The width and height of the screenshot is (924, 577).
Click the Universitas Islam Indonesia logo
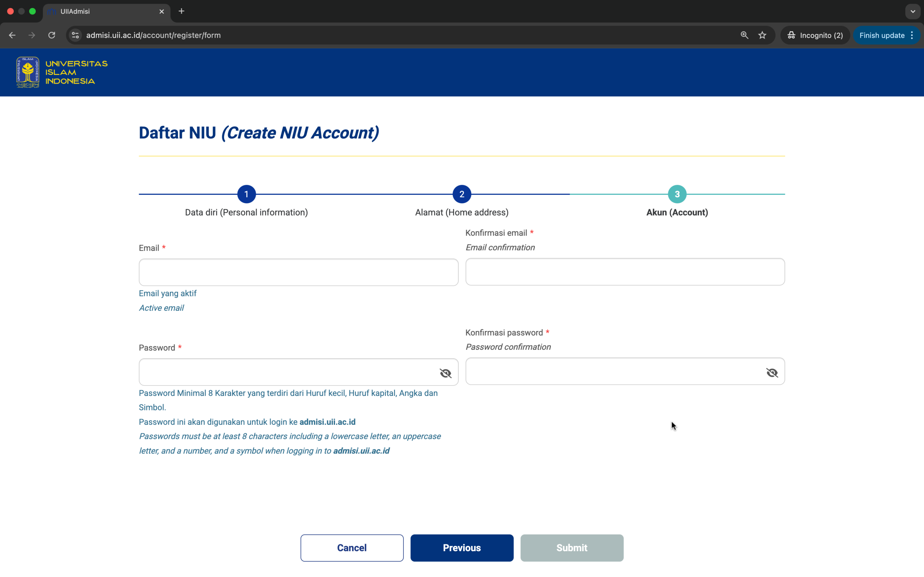pos(62,72)
